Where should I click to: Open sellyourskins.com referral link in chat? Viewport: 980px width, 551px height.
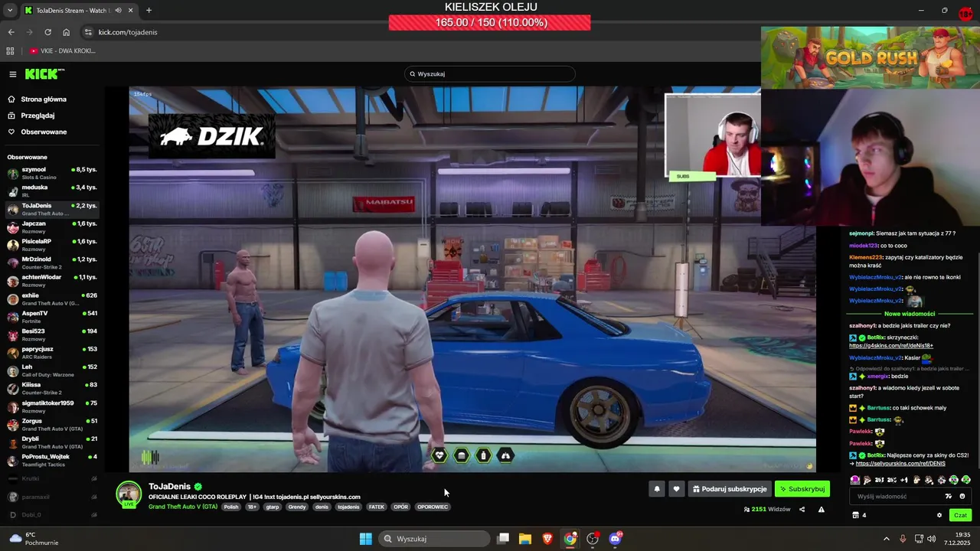pyautogui.click(x=900, y=464)
